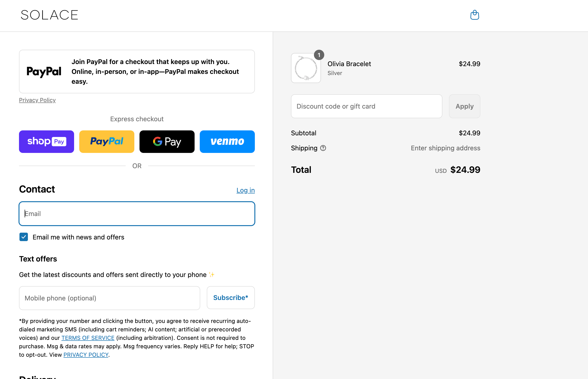Select Shop Pay express checkout

46,141
